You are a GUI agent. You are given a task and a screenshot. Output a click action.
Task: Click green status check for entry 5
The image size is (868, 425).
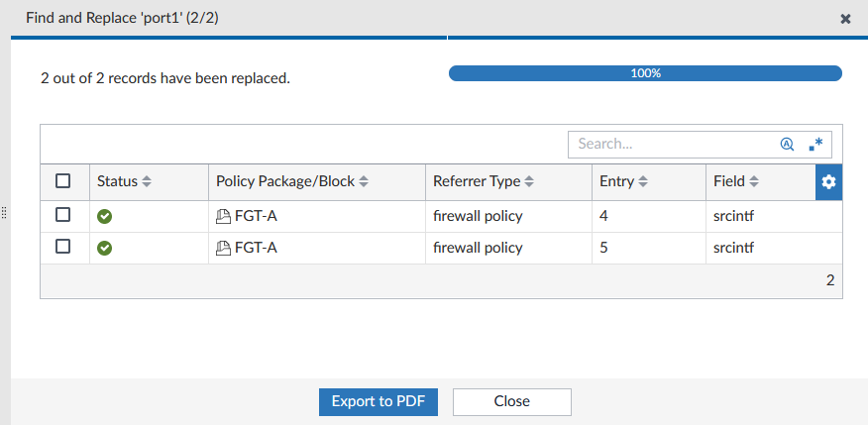pos(104,249)
